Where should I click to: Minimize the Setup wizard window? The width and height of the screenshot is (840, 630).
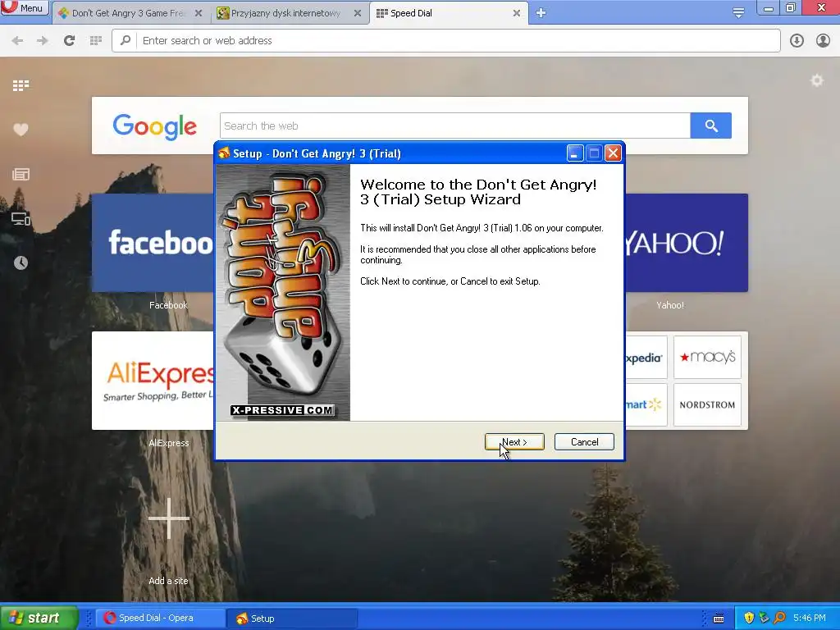pyautogui.click(x=575, y=153)
